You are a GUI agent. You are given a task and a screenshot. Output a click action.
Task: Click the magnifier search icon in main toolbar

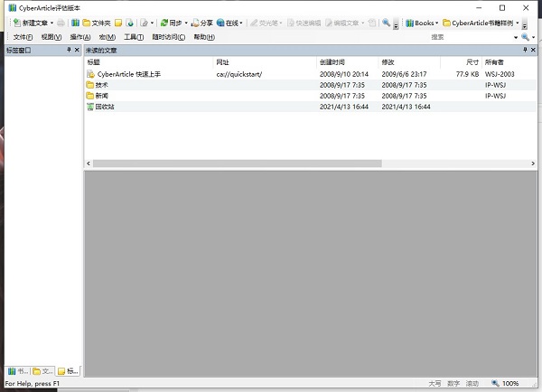pos(387,23)
